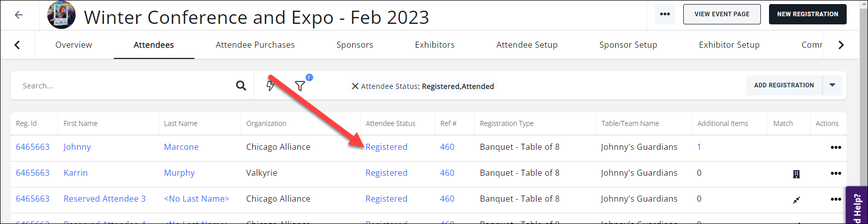The width and height of the screenshot is (868, 224).
Task: Open Johnny's Registered status link
Action: [386, 147]
